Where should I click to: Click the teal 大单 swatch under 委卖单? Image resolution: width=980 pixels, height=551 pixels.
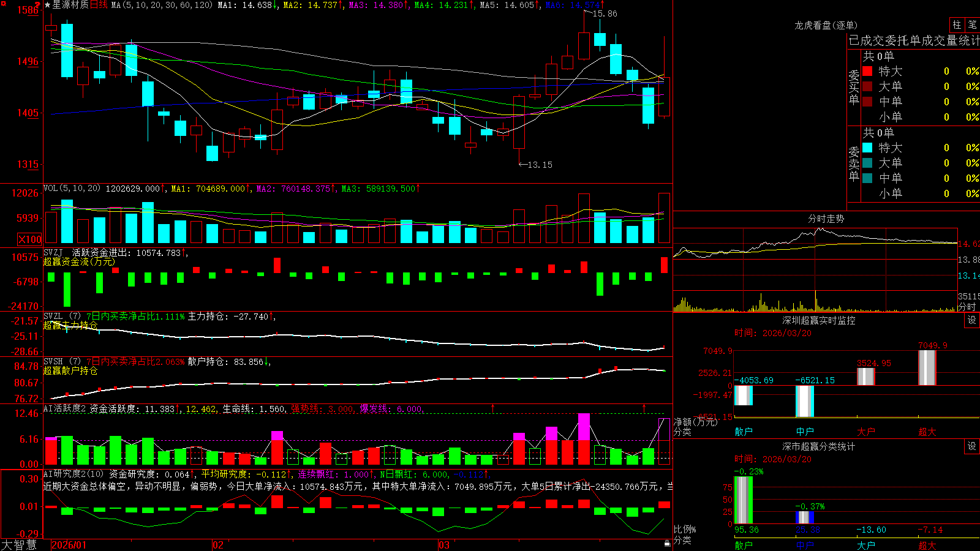click(867, 163)
